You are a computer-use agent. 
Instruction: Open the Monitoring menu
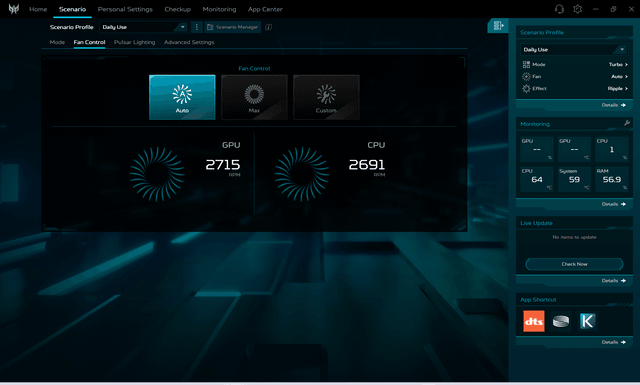(x=219, y=9)
